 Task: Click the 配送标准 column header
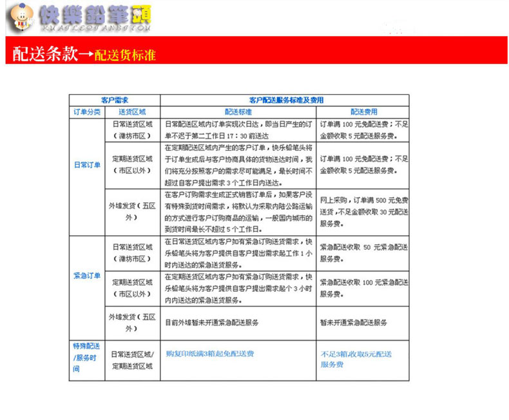tap(238, 111)
